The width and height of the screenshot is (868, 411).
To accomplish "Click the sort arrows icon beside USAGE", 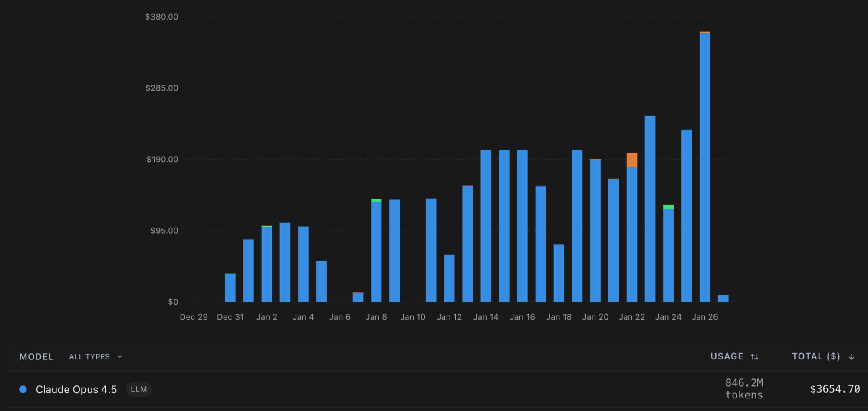I will pos(754,357).
